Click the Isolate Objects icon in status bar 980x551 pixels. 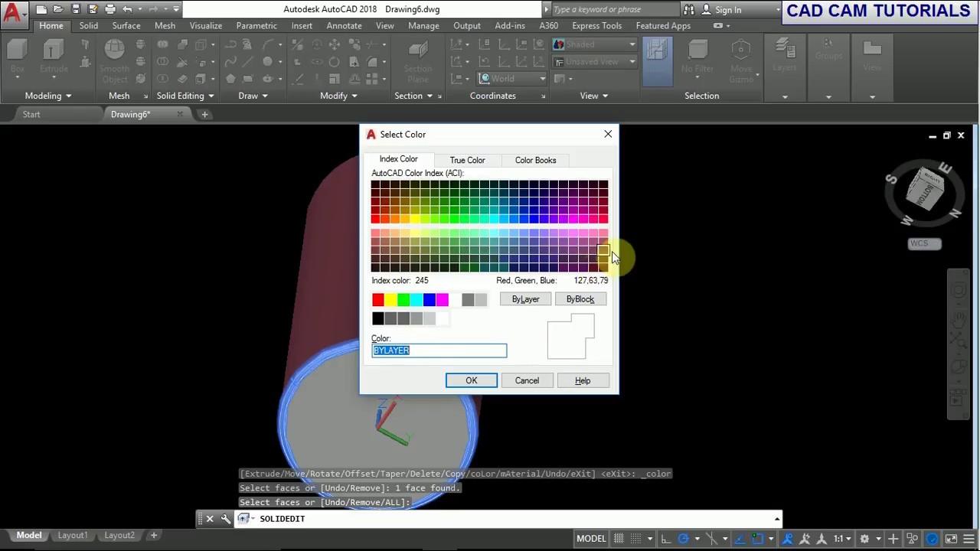click(x=912, y=539)
